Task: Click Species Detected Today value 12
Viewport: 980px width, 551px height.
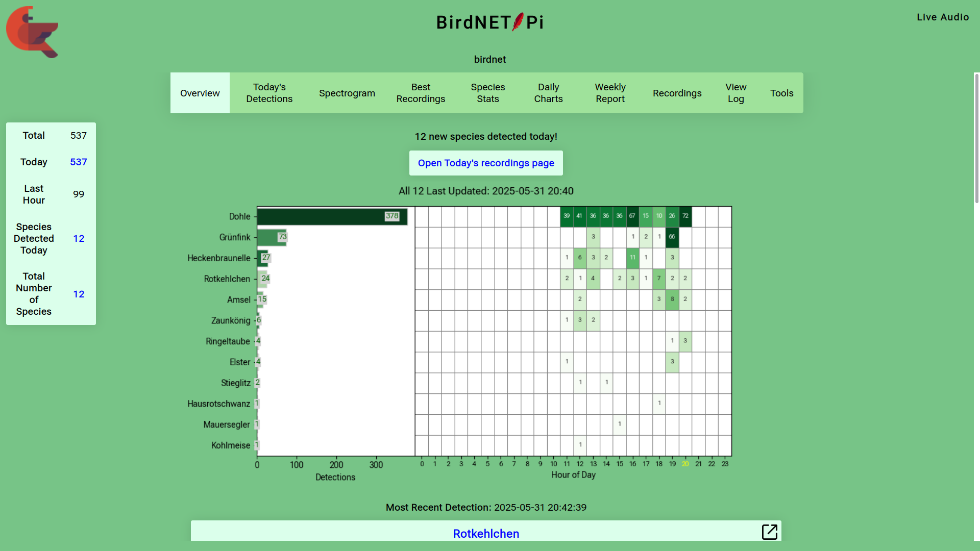Action: [79, 238]
